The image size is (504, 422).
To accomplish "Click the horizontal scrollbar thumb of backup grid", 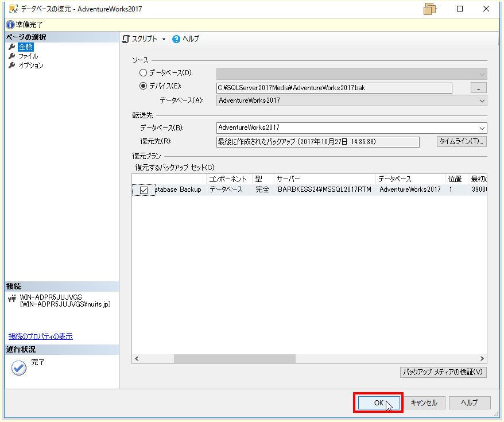I will click(x=235, y=359).
